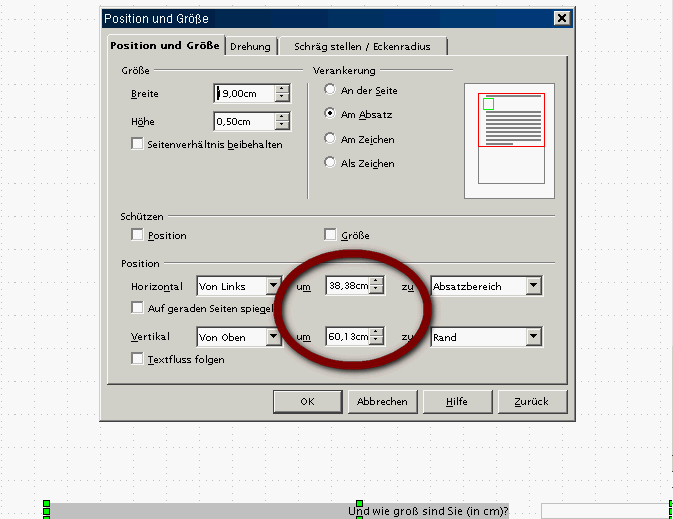The height and width of the screenshot is (519, 673).
Task: Toggle the Position protect checkbox
Action: pos(138,236)
